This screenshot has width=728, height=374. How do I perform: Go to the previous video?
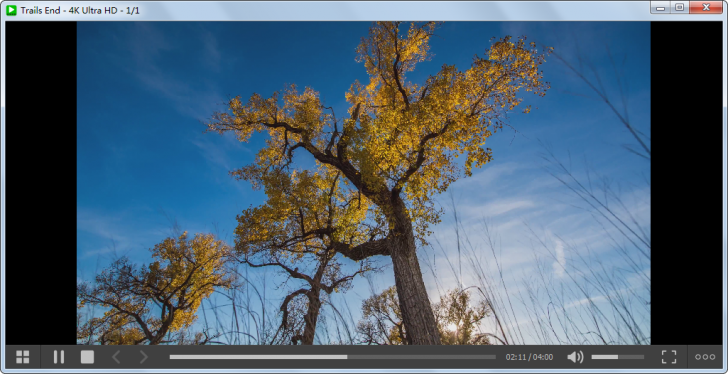click(x=116, y=357)
